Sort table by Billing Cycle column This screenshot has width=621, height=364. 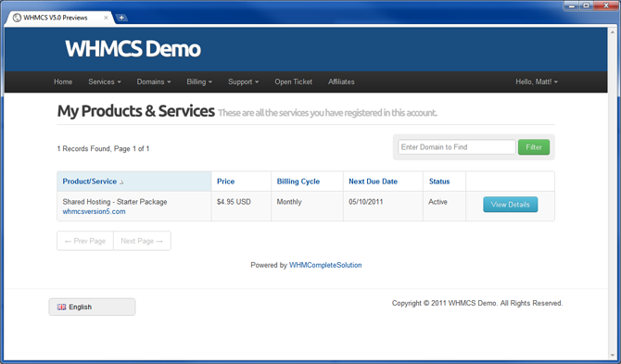click(x=298, y=182)
